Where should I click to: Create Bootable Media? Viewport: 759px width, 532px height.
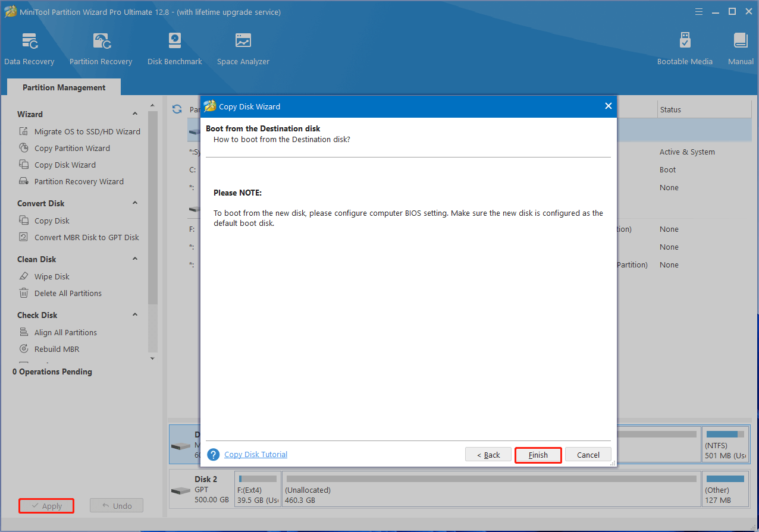pos(685,49)
